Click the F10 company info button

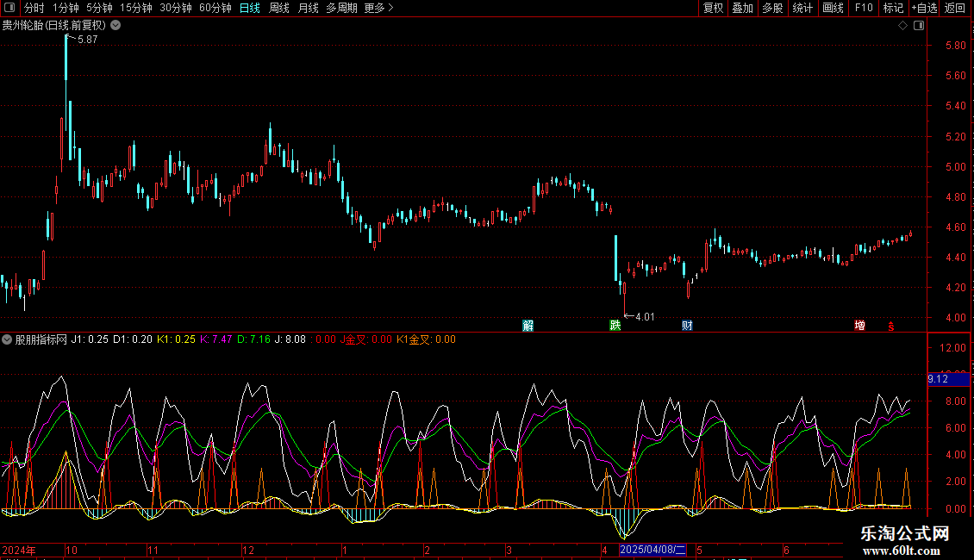point(863,8)
